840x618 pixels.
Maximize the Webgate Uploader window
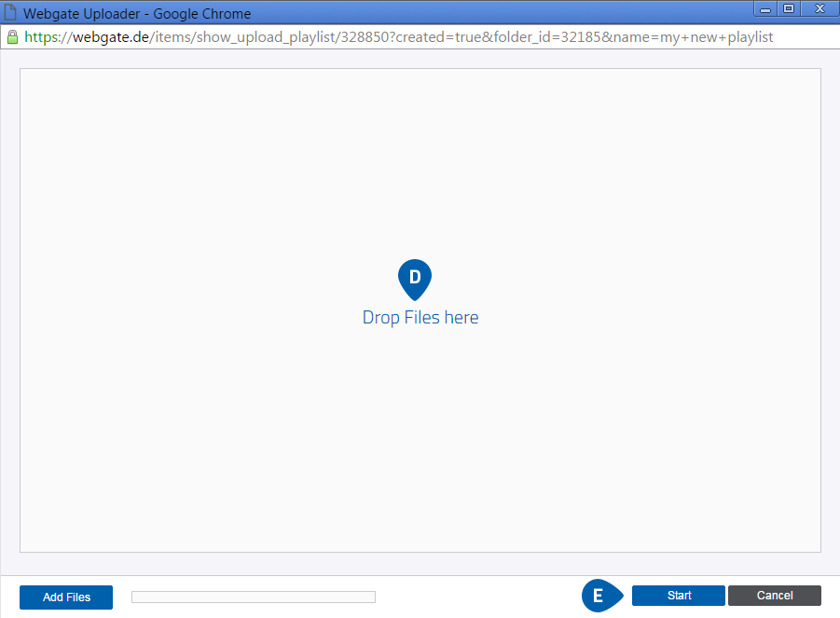tap(789, 9)
